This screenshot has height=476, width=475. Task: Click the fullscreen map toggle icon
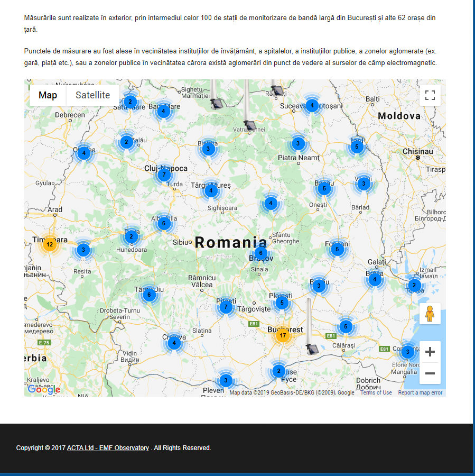430,95
